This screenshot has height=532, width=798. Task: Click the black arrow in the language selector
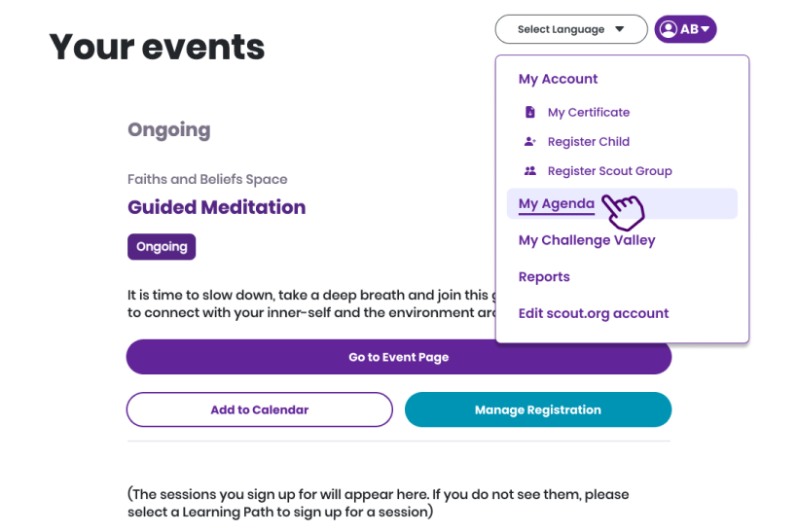619,29
